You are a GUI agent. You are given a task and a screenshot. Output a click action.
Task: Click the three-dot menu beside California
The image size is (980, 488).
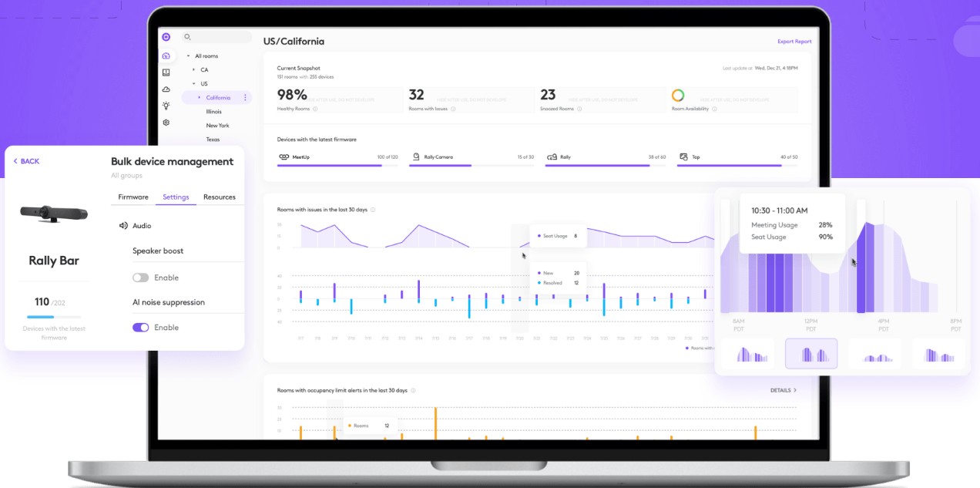click(x=246, y=98)
